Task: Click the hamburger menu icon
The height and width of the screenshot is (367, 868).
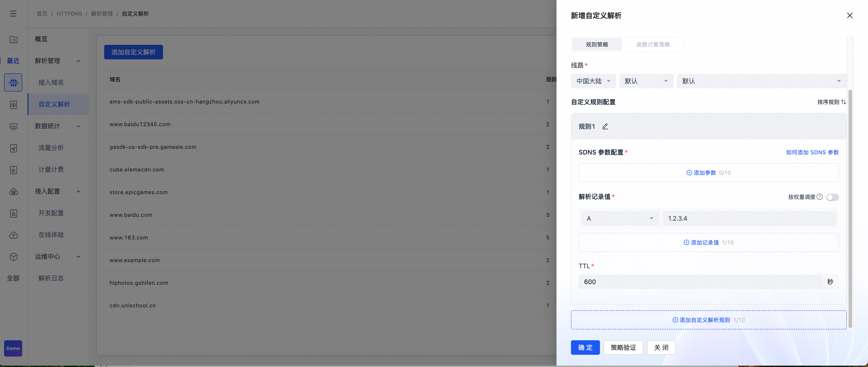Action: pos(13,14)
